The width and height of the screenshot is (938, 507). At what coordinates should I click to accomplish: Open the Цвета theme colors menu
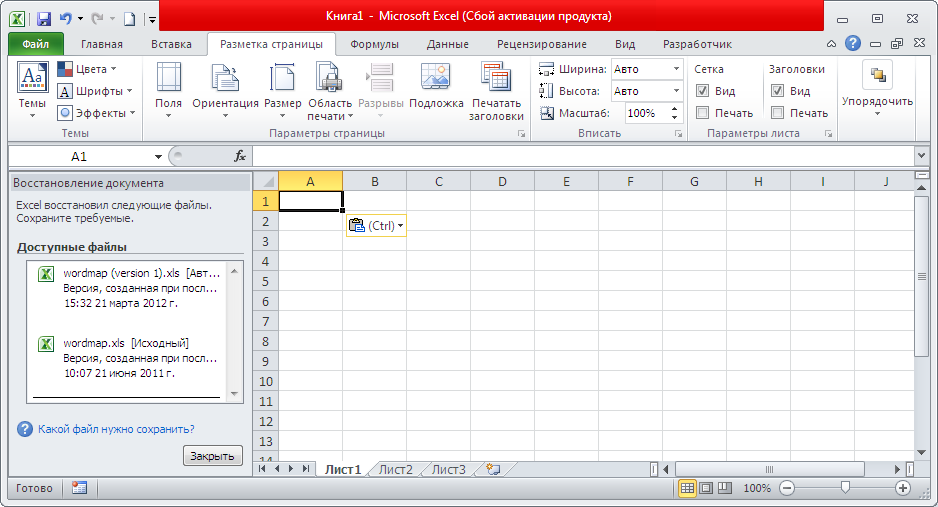tap(87, 69)
